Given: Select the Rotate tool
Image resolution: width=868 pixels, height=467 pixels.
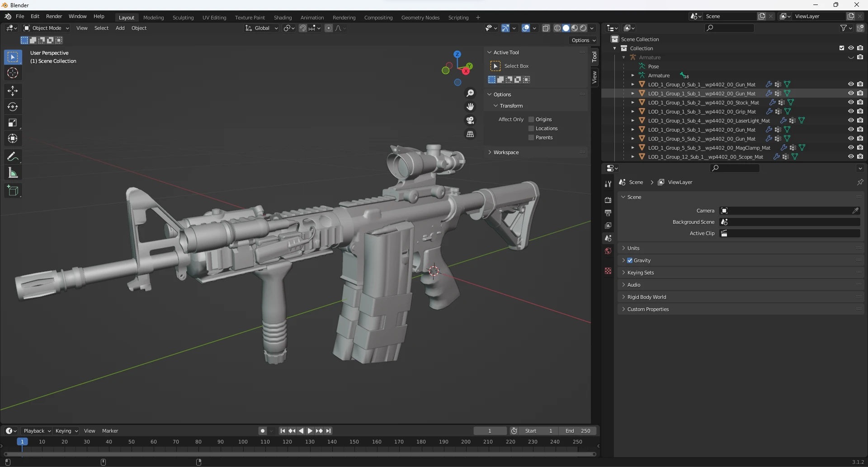Looking at the screenshot, I should click(x=13, y=107).
